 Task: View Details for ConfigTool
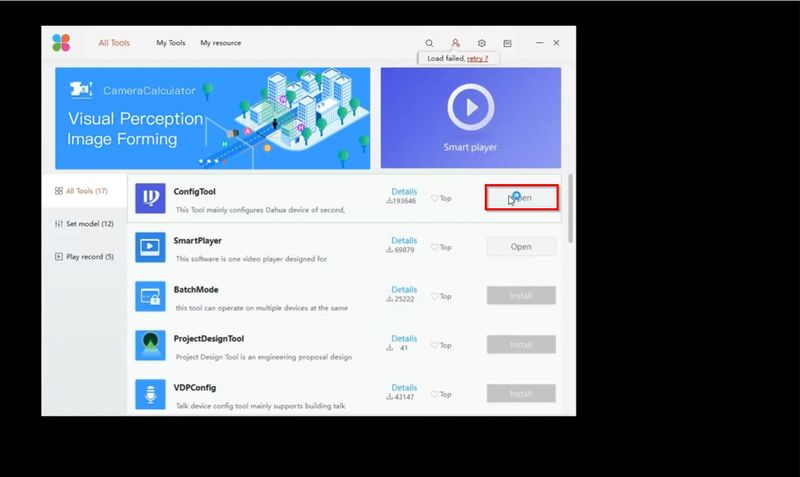click(x=404, y=191)
